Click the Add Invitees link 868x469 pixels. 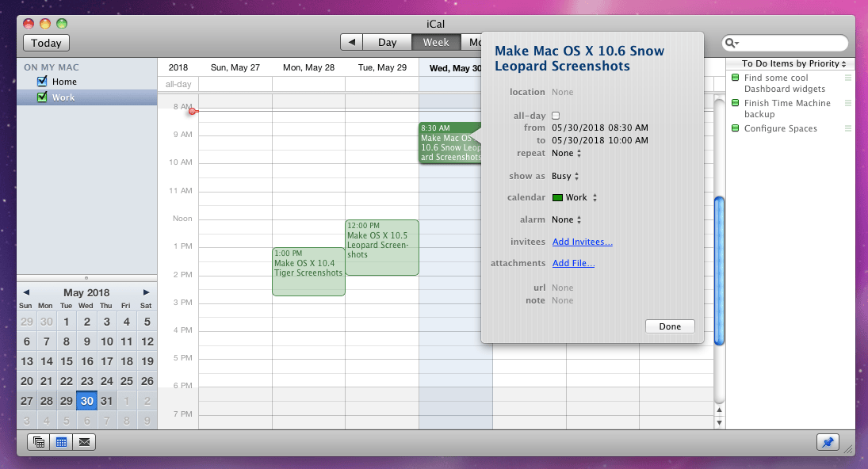(x=583, y=242)
